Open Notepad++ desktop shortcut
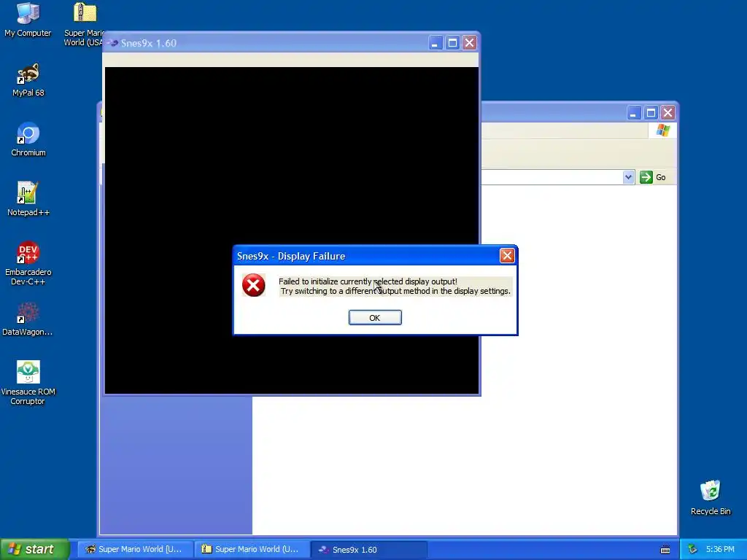 pos(28,199)
